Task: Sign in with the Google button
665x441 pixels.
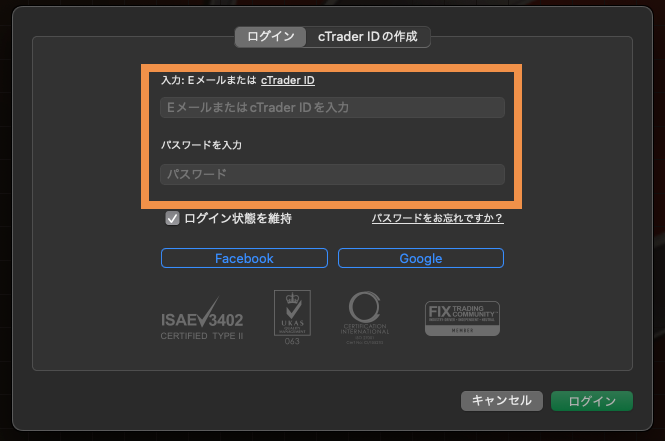Action: pyautogui.click(x=421, y=258)
